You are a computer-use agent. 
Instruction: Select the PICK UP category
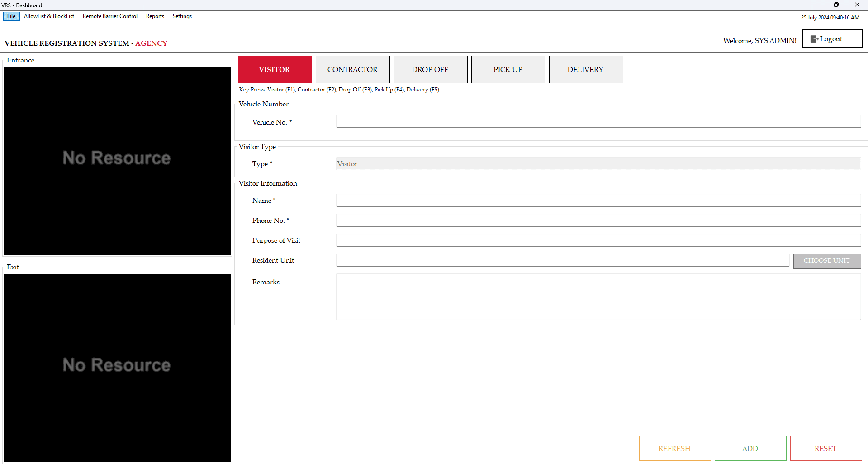[508, 69]
